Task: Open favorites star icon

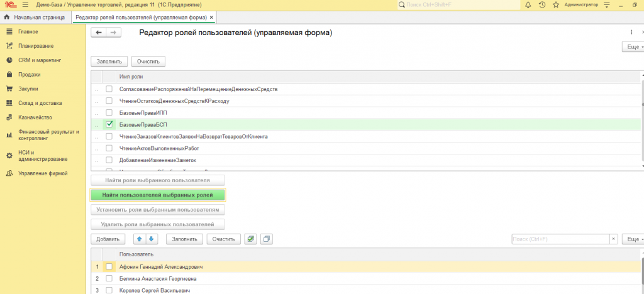Action: click(x=556, y=4)
